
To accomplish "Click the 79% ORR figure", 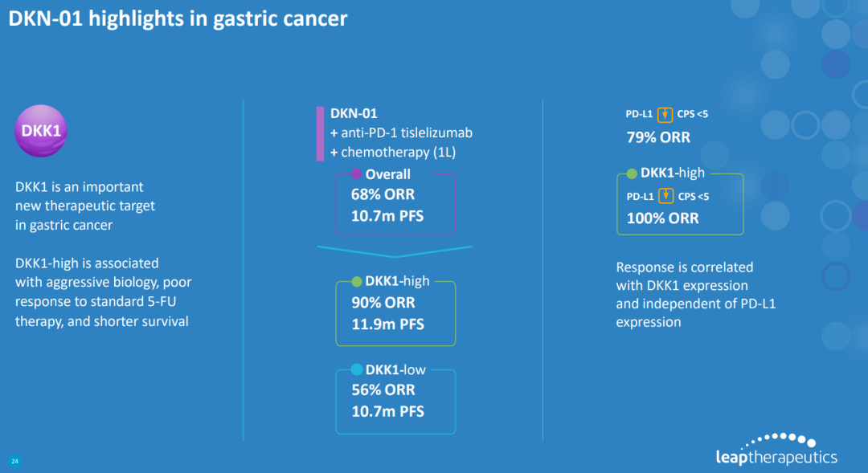I will (x=658, y=137).
